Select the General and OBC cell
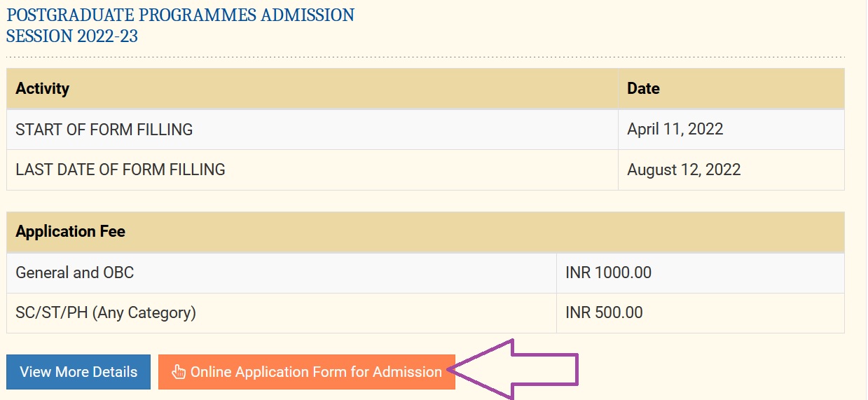This screenshot has height=400, width=868. [282, 273]
